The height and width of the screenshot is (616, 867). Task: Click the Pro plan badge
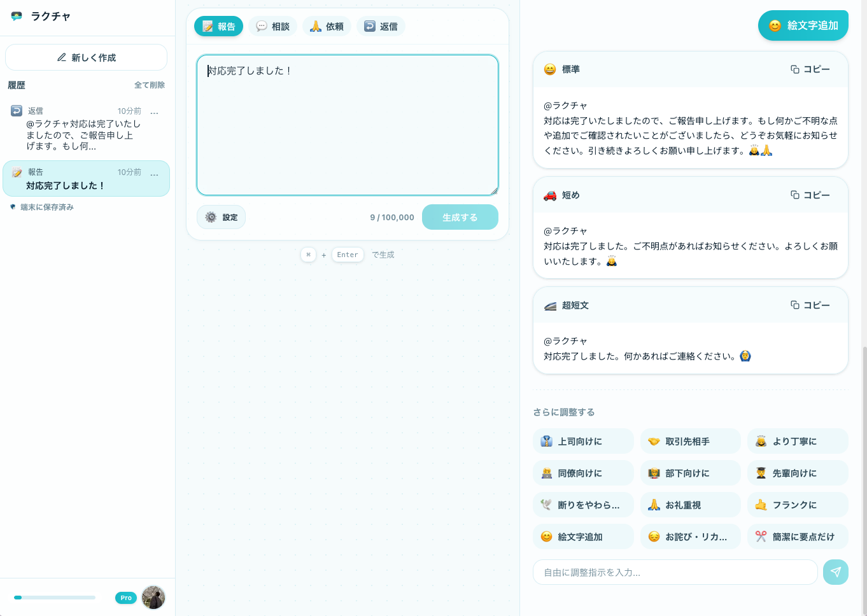126,598
